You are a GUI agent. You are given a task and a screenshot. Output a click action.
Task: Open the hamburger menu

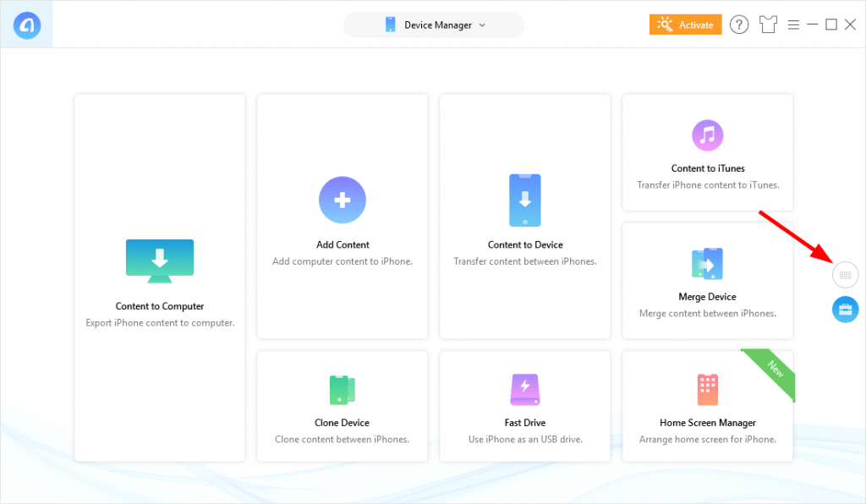point(793,25)
